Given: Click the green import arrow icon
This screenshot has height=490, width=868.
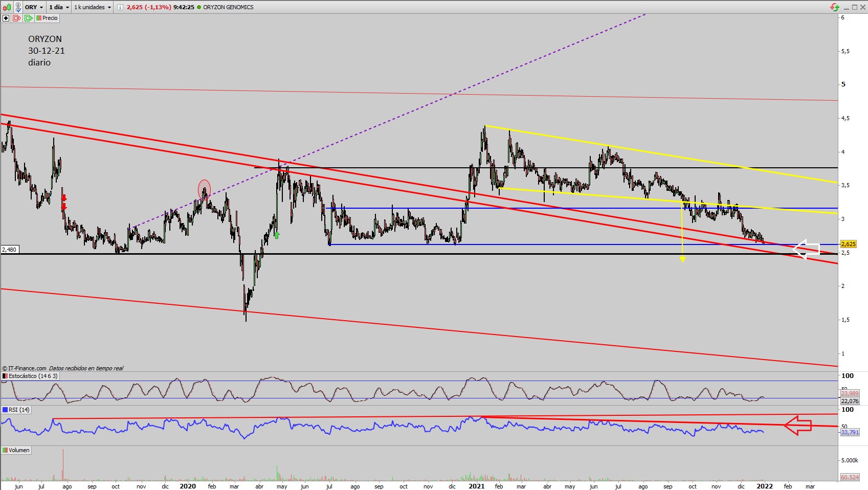Looking at the screenshot, I should coord(29,18).
